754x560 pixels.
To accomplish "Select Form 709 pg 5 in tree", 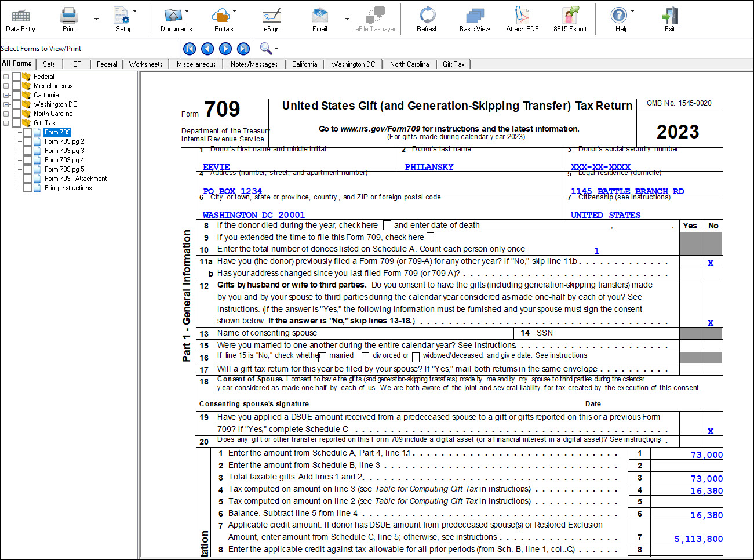I will (64, 169).
